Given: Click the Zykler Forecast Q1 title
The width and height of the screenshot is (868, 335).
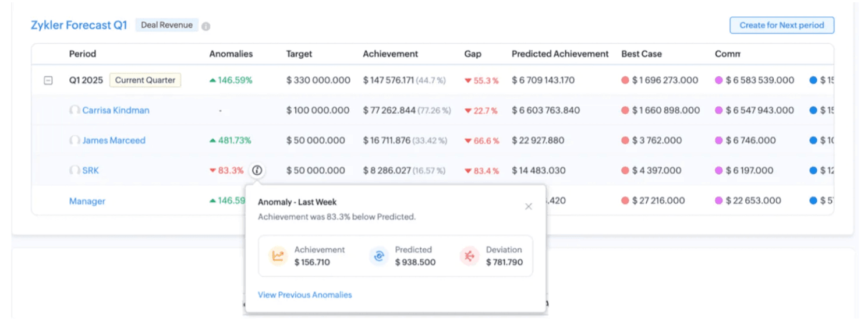Looking at the screenshot, I should coord(79,26).
